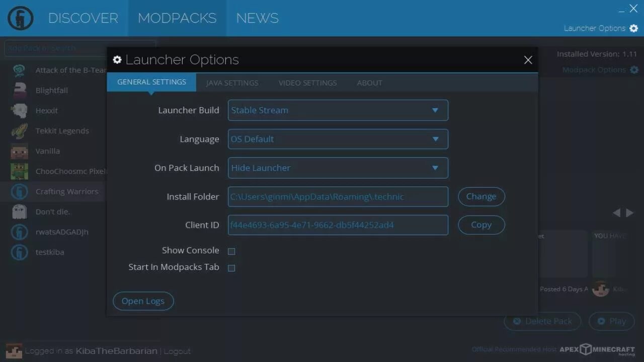The image size is (644, 362).
Task: Click the Play button
Action: pyautogui.click(x=611, y=321)
